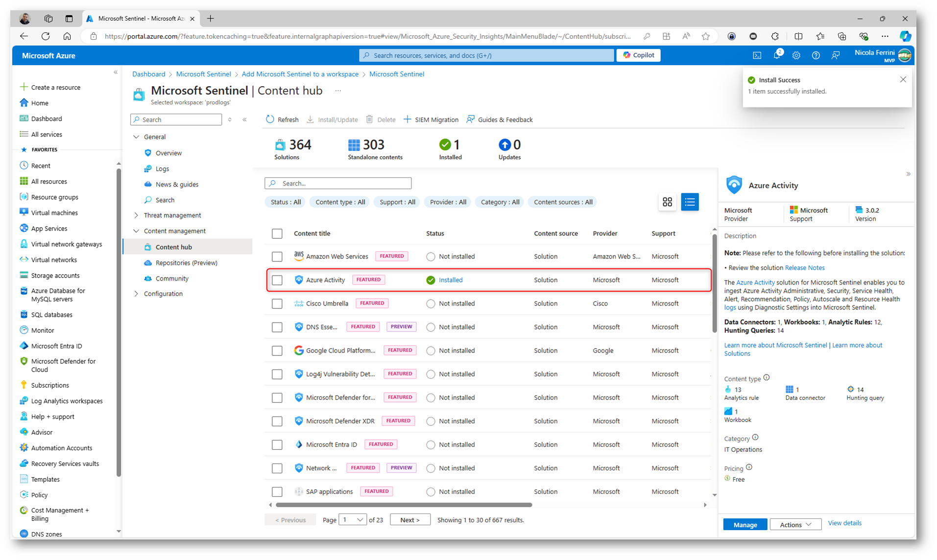
Task: Switch to list view
Action: (690, 202)
